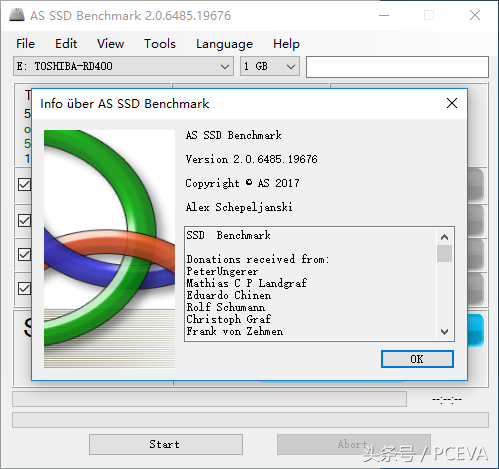Click 'Christoph Graf' donor entry
Viewport: 499px width, 469px height.
click(229, 319)
